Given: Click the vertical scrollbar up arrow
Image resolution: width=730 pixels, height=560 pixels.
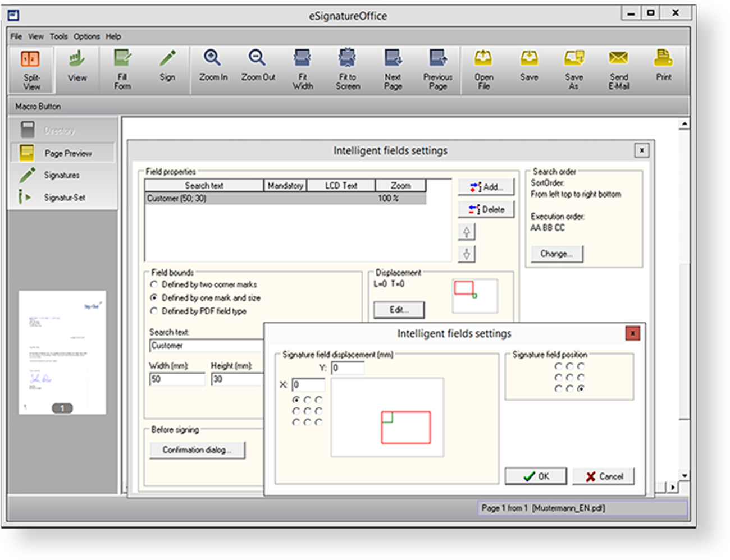Looking at the screenshot, I should pyautogui.click(x=684, y=123).
